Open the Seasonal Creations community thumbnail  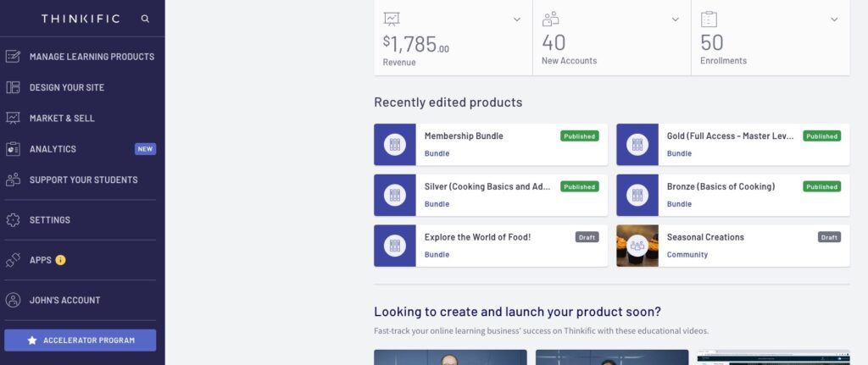637,246
